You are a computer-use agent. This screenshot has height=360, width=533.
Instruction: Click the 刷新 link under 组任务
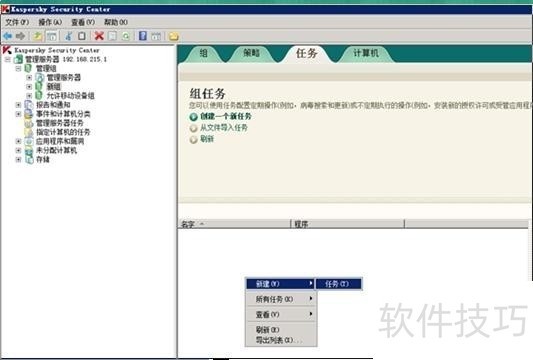[x=207, y=139]
